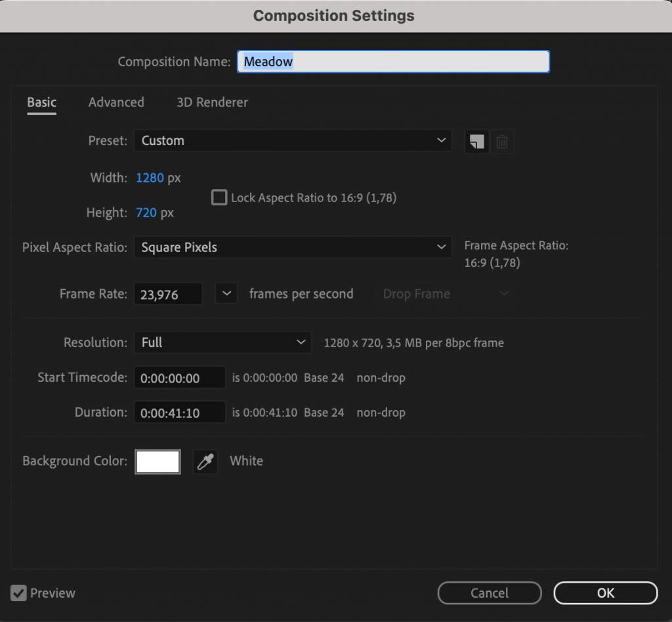Switch to the 3D Renderer tab
This screenshot has width=672, height=622.
[211, 102]
